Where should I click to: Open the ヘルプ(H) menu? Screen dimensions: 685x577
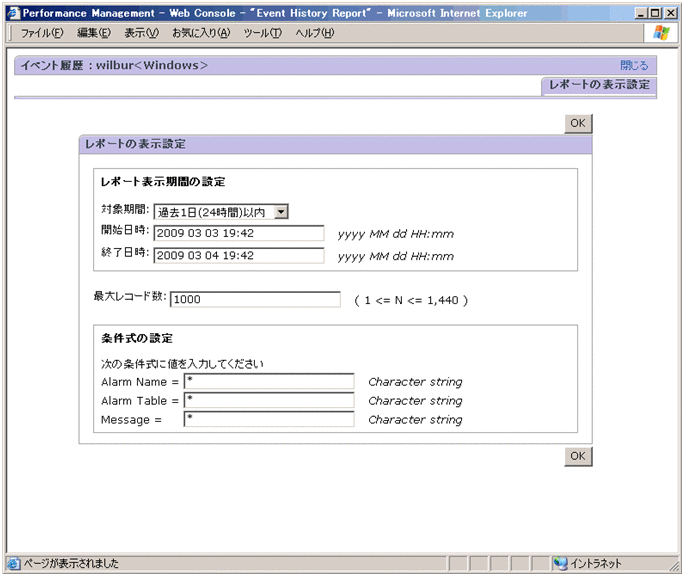315,33
